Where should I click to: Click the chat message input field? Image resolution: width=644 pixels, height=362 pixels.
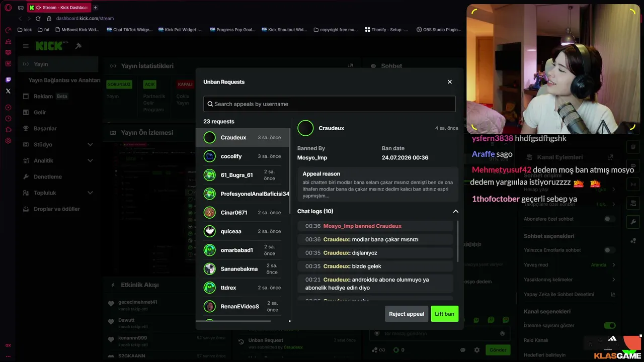pos(439,333)
